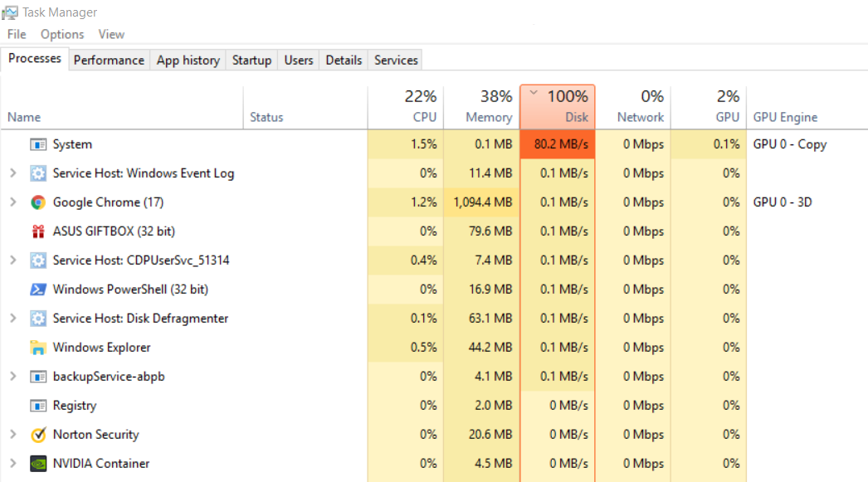Switch to the Performance tab

109,60
